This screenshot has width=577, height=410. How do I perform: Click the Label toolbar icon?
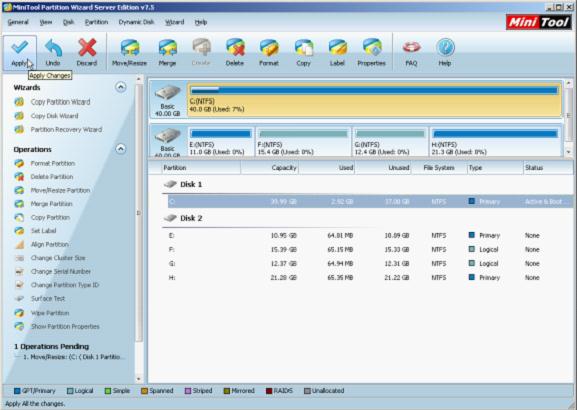pos(337,48)
